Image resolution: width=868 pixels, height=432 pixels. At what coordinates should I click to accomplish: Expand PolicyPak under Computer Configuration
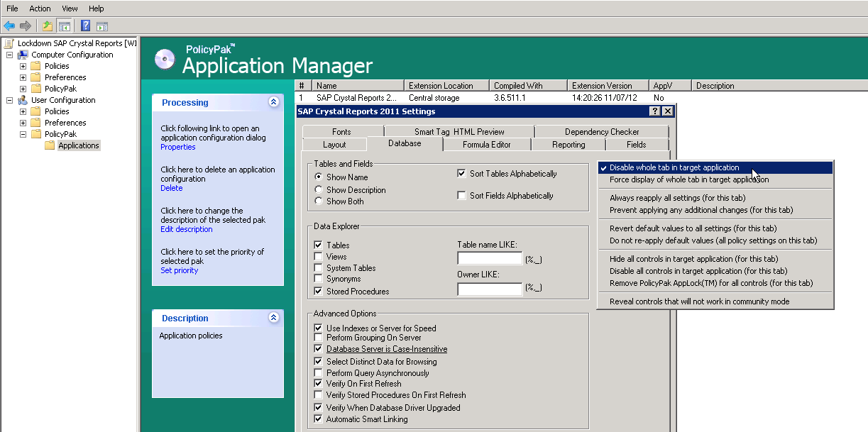point(23,89)
